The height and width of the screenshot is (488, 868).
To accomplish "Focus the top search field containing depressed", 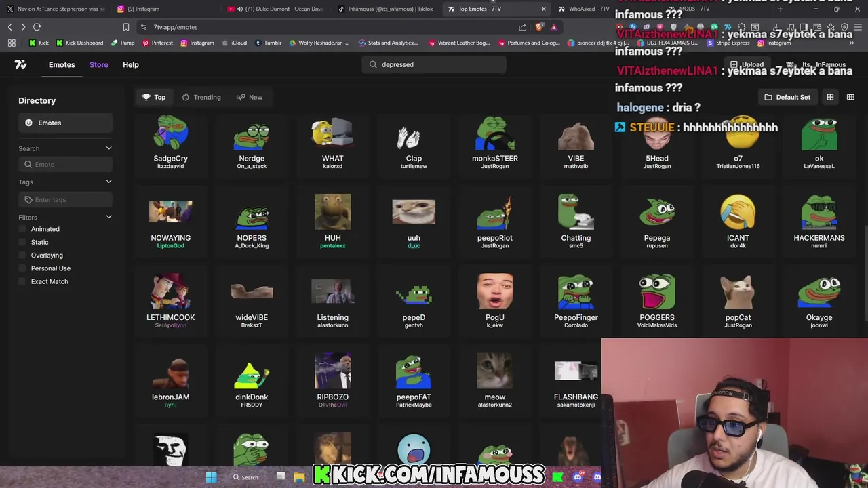I will [x=434, y=64].
